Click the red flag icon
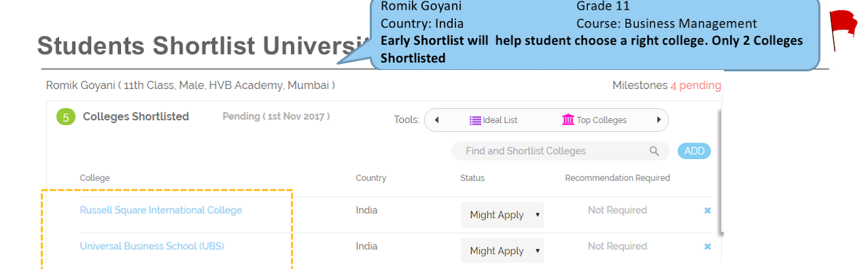The width and height of the screenshot is (868, 269). pos(844,30)
